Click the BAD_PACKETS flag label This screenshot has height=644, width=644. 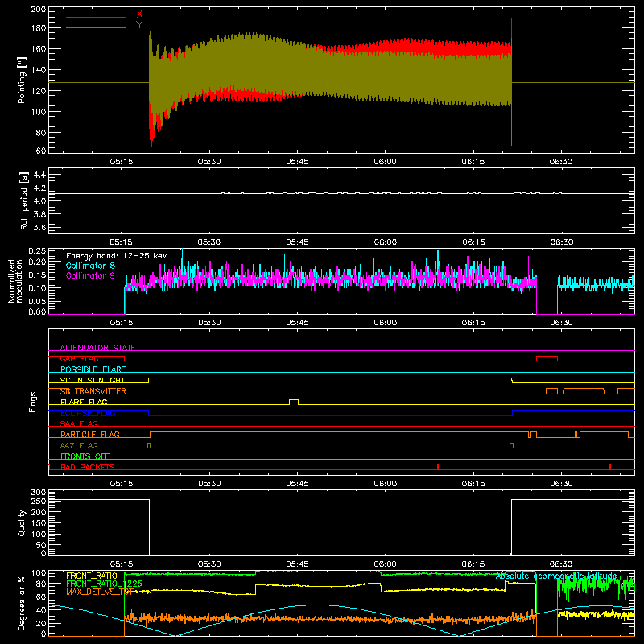(x=88, y=467)
